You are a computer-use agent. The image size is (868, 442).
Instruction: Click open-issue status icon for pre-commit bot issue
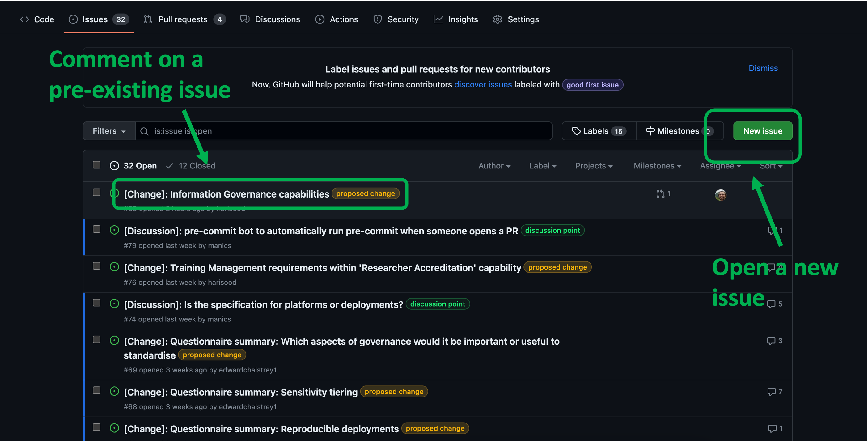114,230
